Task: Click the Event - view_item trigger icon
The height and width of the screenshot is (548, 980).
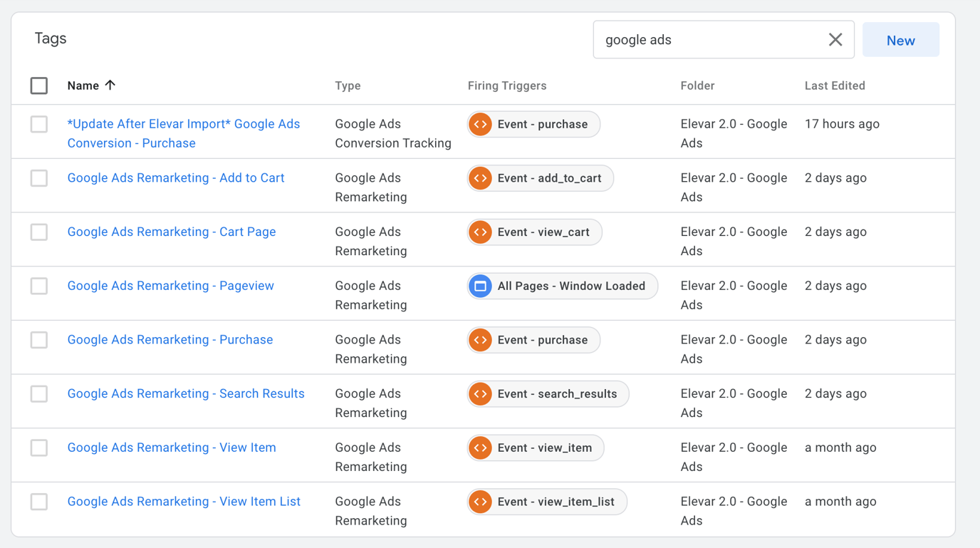Action: point(481,448)
